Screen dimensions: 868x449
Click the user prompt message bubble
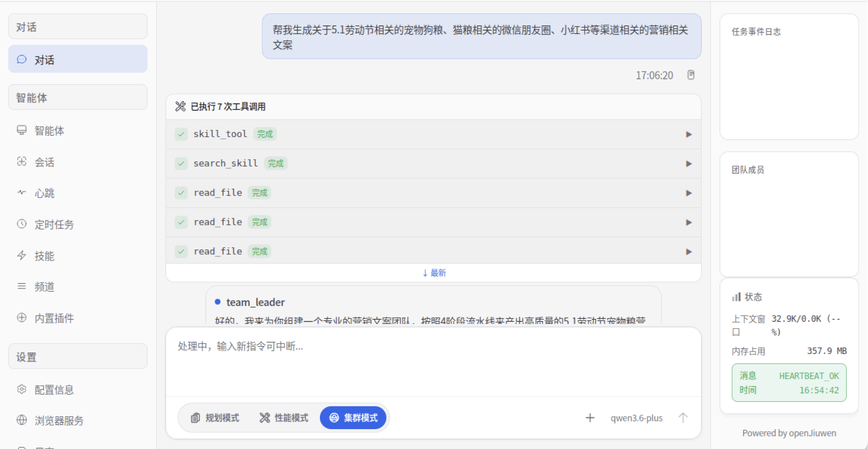(482, 37)
